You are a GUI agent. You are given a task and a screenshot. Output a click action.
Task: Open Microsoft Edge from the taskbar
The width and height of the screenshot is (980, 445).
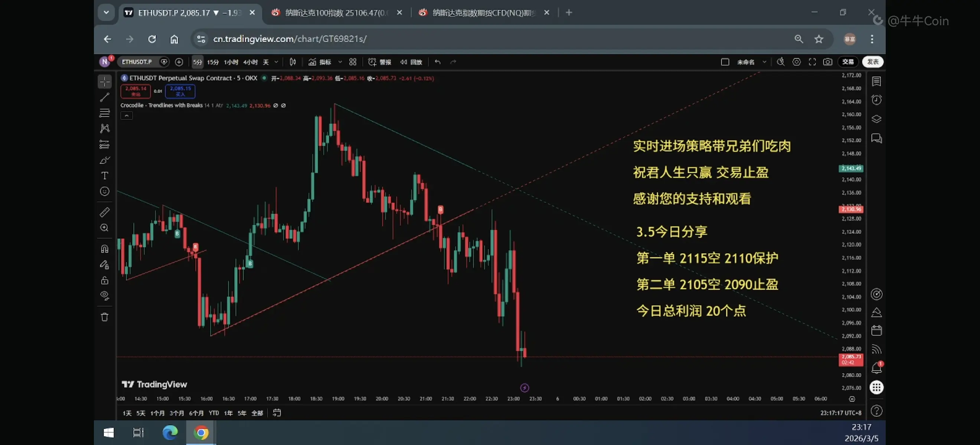click(x=170, y=432)
